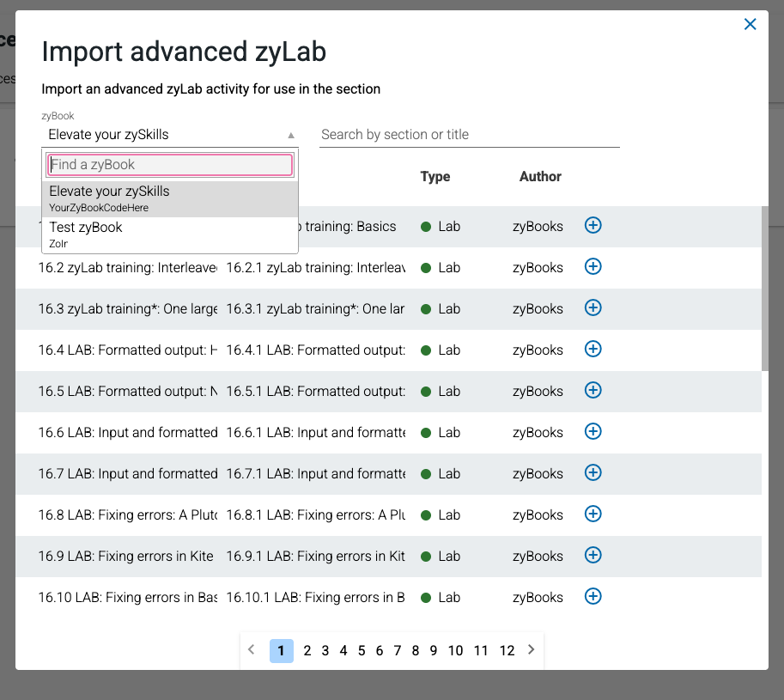Select title 16.9.1 LAB: Fixing errors in Kit
This screenshot has height=700, width=784.
point(315,556)
